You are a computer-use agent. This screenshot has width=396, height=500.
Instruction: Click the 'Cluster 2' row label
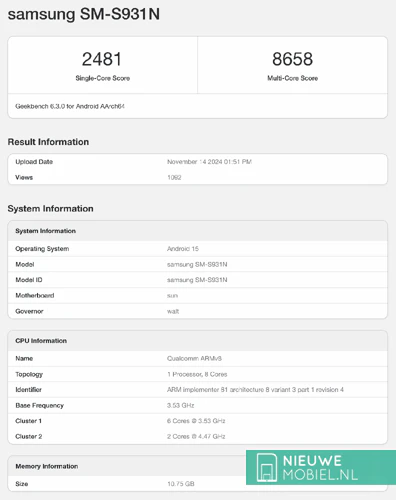pyautogui.click(x=29, y=437)
